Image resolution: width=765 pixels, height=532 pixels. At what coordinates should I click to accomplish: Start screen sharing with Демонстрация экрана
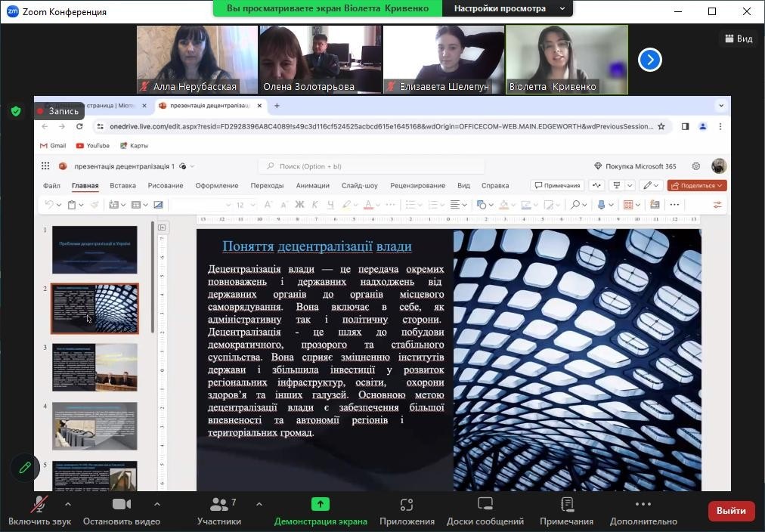click(321, 511)
